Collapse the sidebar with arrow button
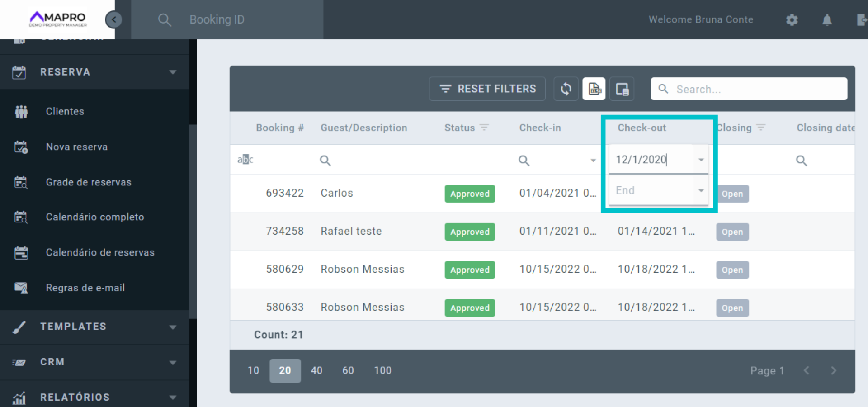 pos(113,19)
